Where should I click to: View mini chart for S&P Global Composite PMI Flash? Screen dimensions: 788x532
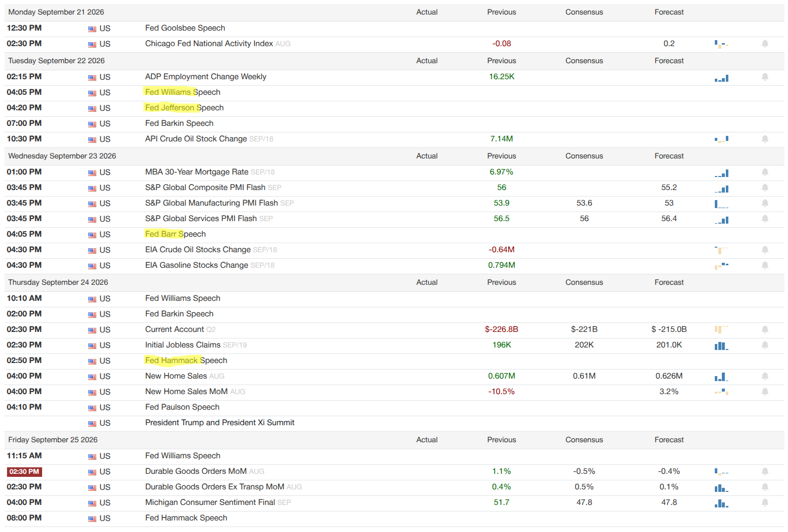pyautogui.click(x=721, y=189)
